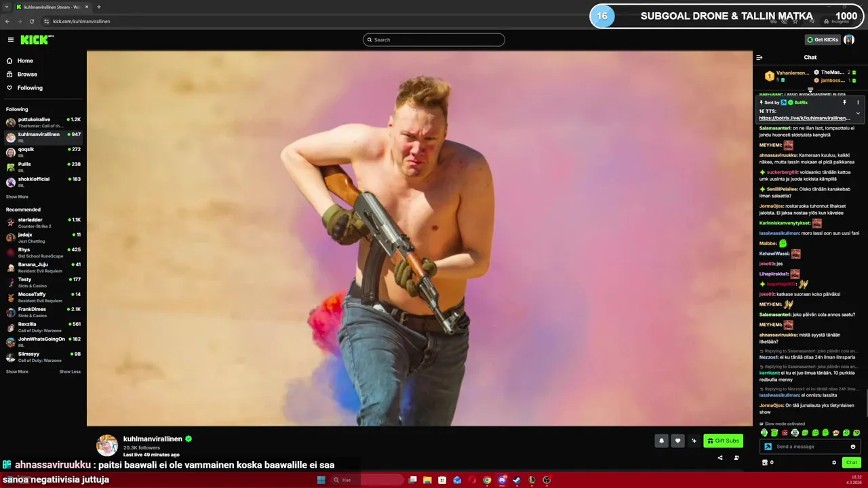The height and width of the screenshot is (488, 868).
Task: Open JohnWhatsGoingOn recommended channel
Action: 43,342
